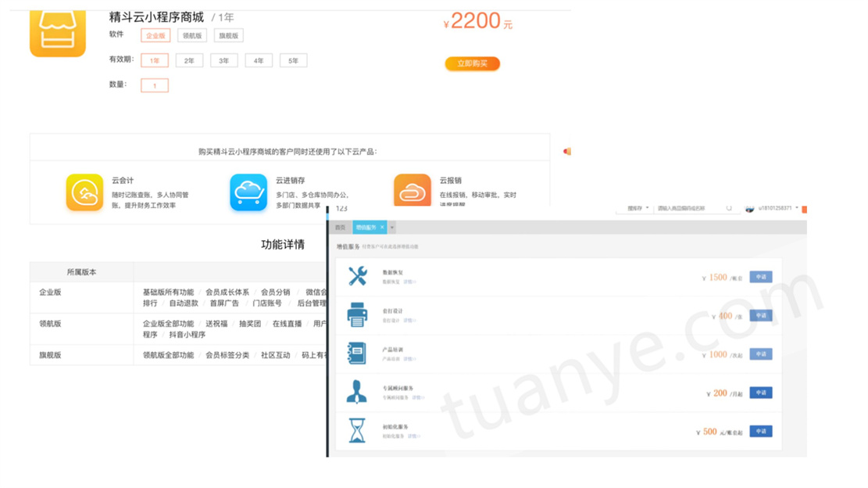Click the 领航版 row label in the feature table

tap(50, 324)
